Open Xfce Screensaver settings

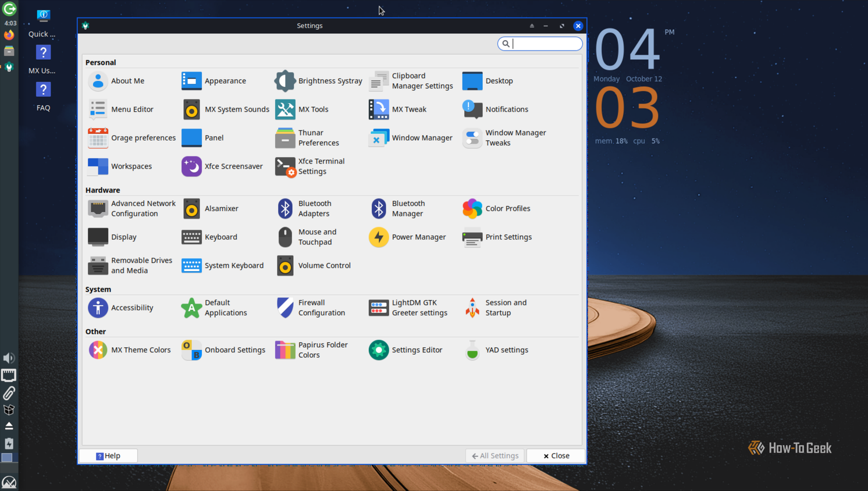click(x=222, y=166)
